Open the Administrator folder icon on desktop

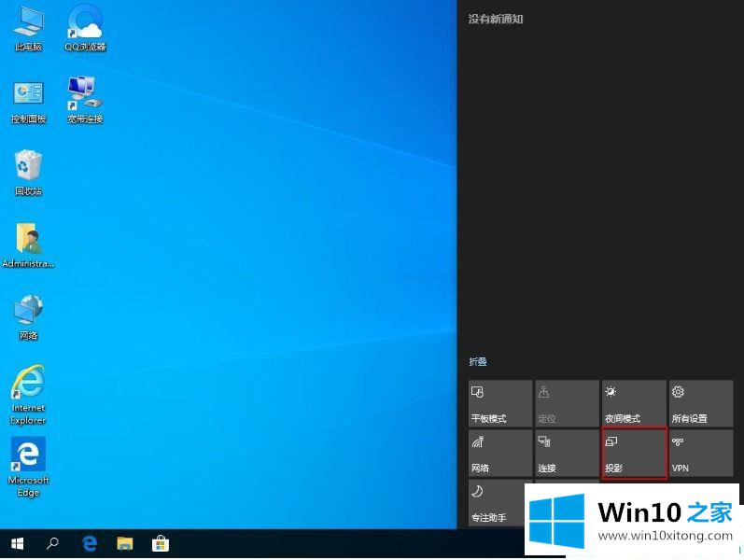(x=28, y=245)
